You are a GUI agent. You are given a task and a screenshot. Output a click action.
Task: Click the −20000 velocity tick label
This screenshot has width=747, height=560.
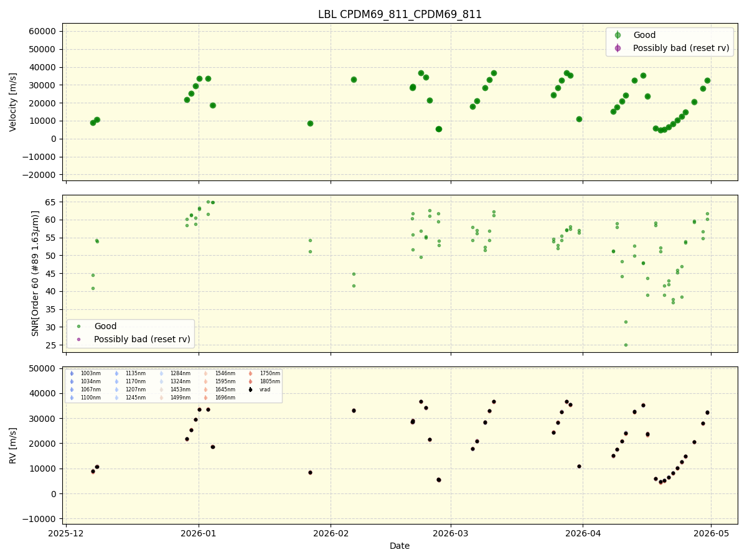[40, 175]
